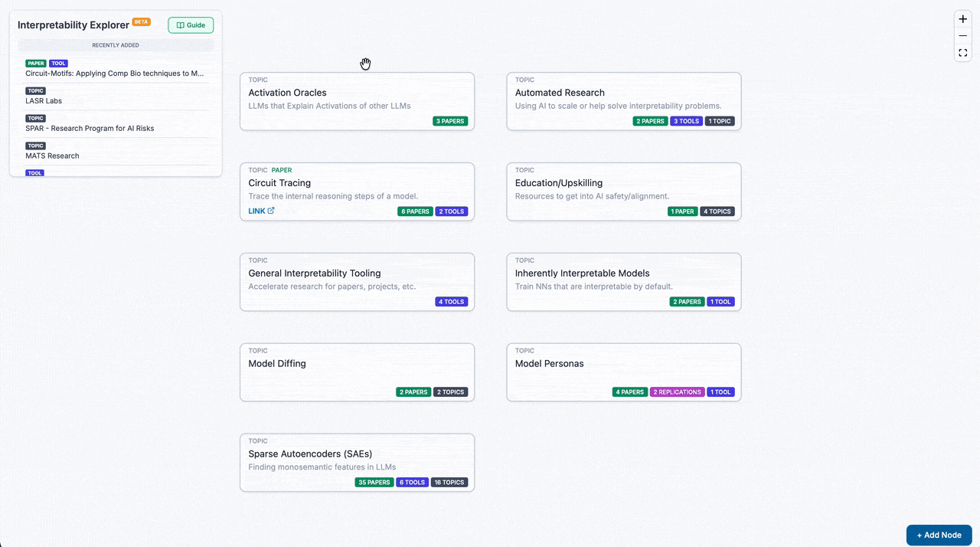Zoom out on the canvas
The height and width of the screenshot is (547, 980).
(x=963, y=36)
